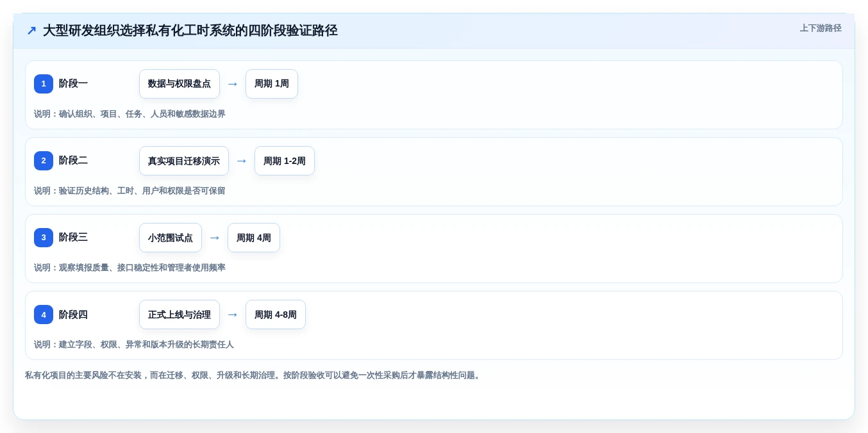Click the arrow after 真实项目迁移演示
This screenshot has height=433, width=868.
point(242,161)
